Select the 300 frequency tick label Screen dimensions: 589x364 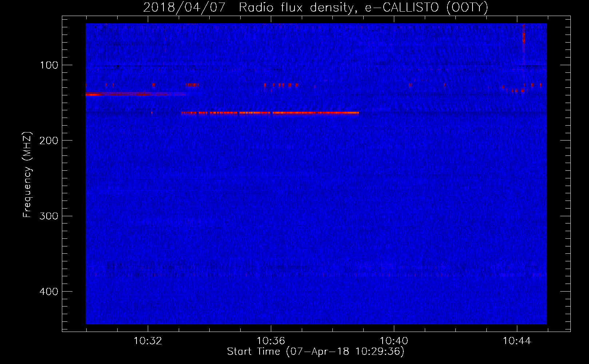click(x=49, y=216)
